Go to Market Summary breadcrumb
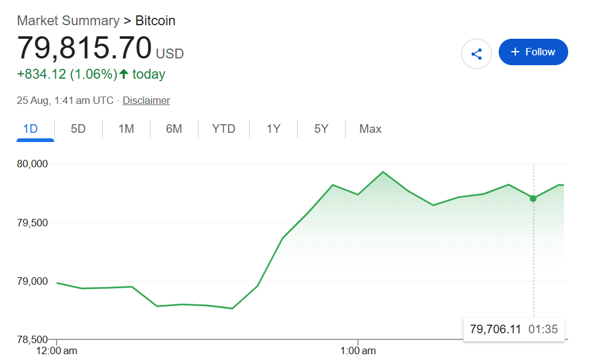 point(68,21)
